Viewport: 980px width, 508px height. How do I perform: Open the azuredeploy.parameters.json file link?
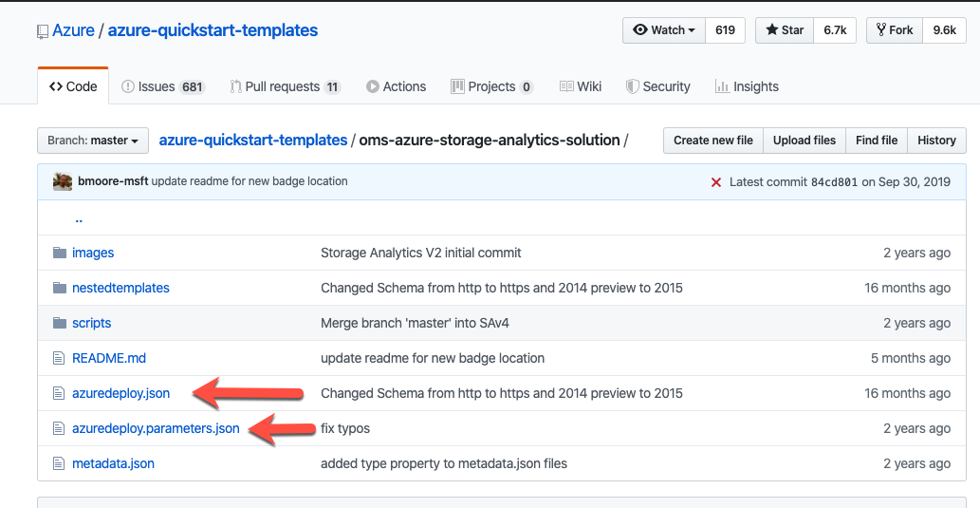coord(156,428)
